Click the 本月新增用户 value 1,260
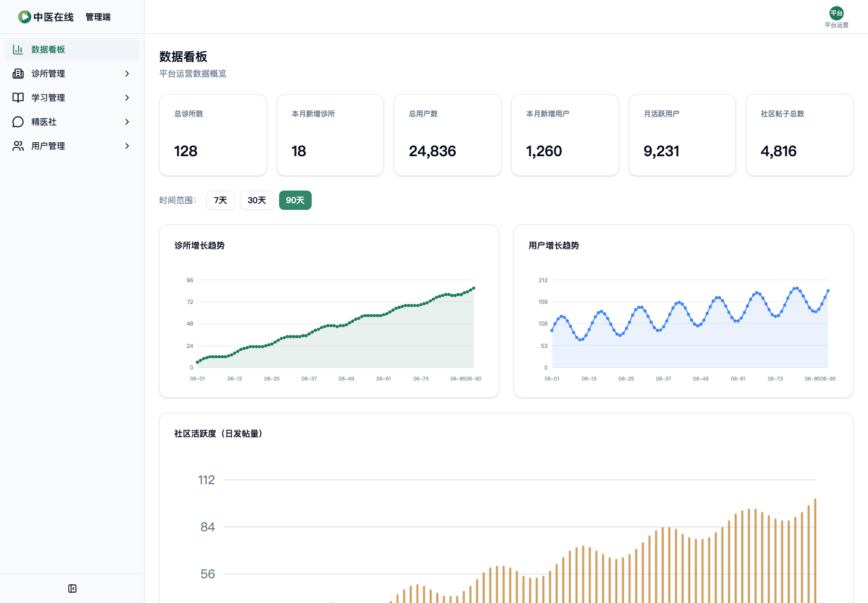Viewport: 868px width, 603px height. pos(544,151)
